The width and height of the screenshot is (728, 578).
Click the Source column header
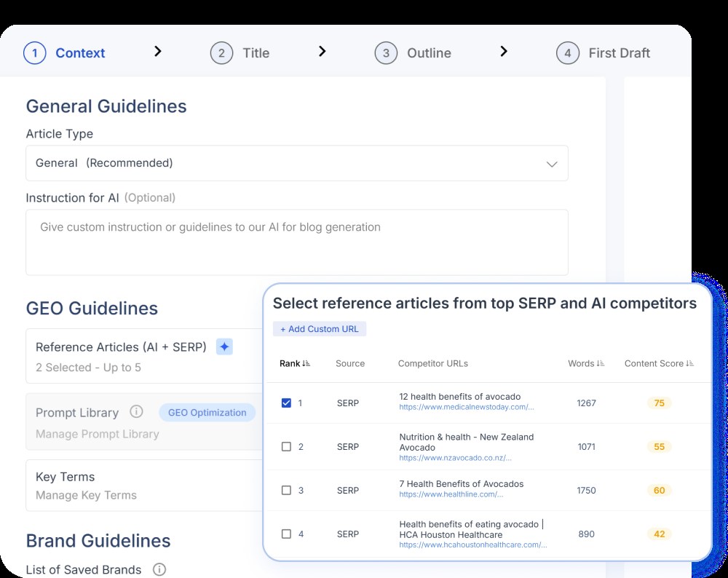350,363
